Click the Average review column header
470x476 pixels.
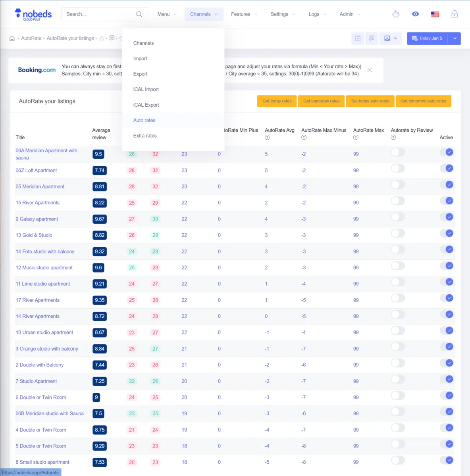pyautogui.click(x=101, y=134)
